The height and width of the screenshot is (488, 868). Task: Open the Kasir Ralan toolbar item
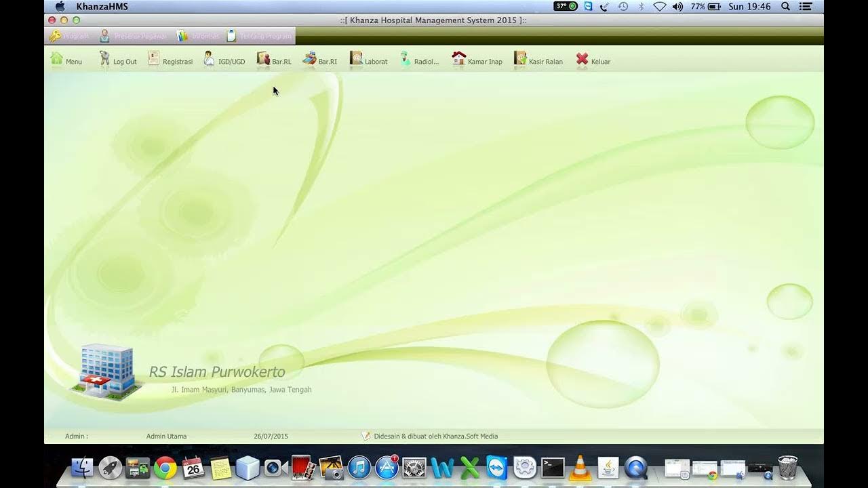coord(538,60)
